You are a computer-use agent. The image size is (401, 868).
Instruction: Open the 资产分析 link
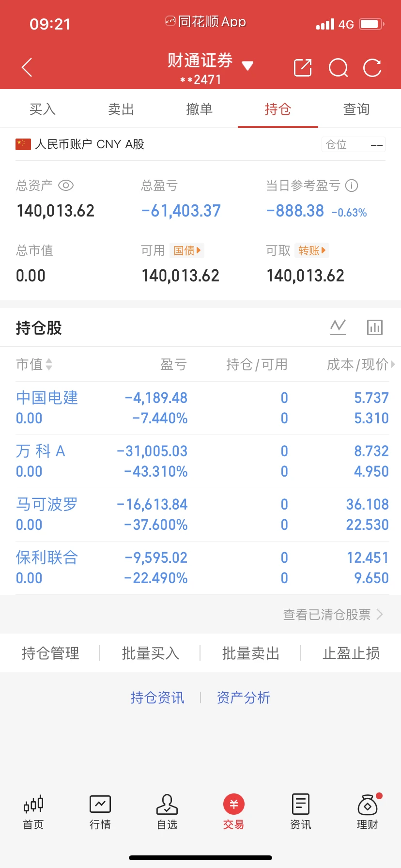pos(244,697)
